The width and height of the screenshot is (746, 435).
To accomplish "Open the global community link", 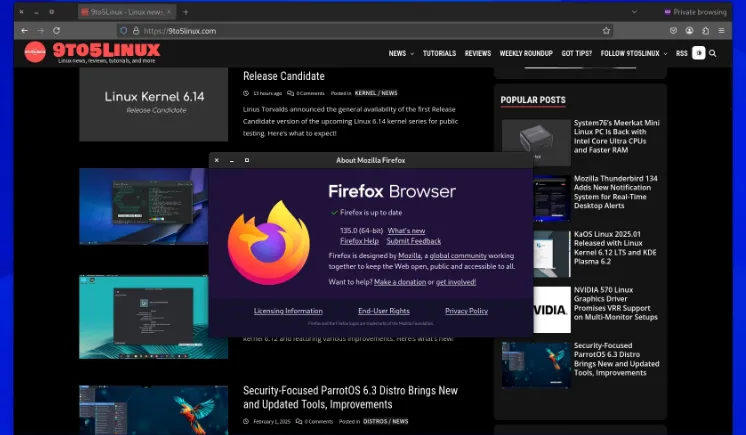I will 458,256.
